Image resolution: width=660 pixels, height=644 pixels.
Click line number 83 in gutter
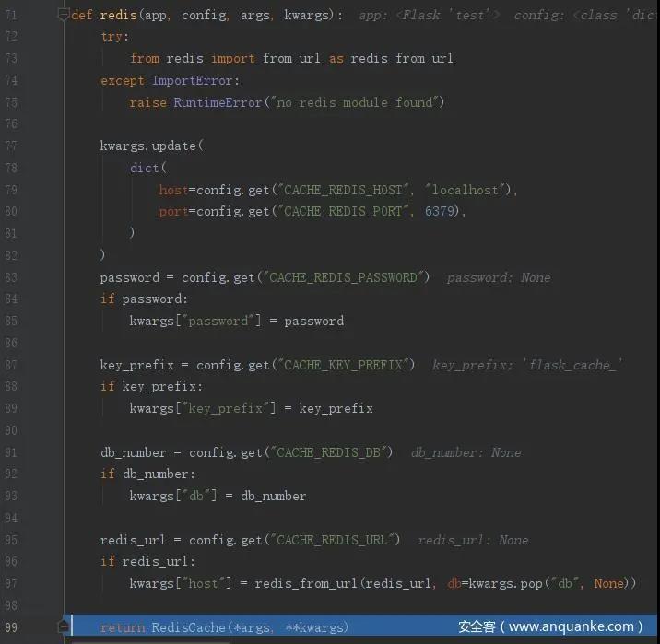[11, 277]
